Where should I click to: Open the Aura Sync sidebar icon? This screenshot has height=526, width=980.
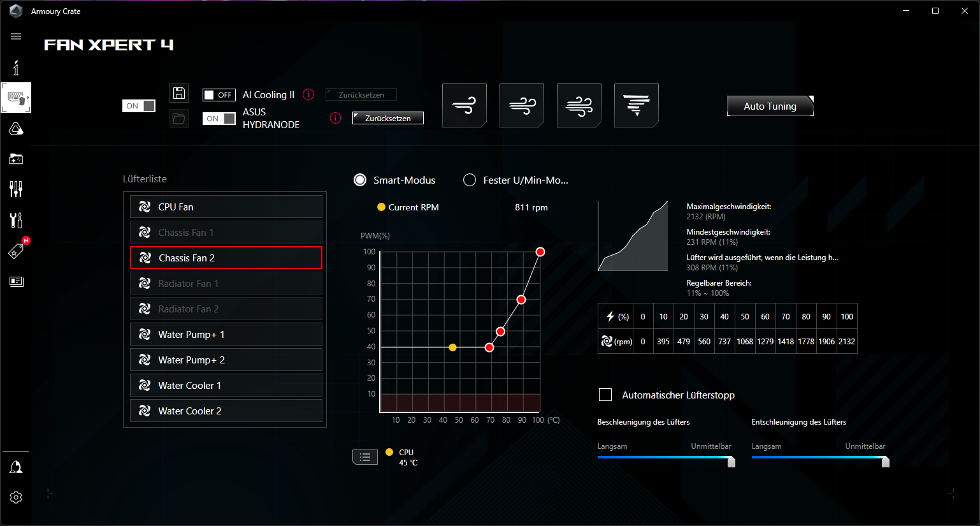point(16,129)
